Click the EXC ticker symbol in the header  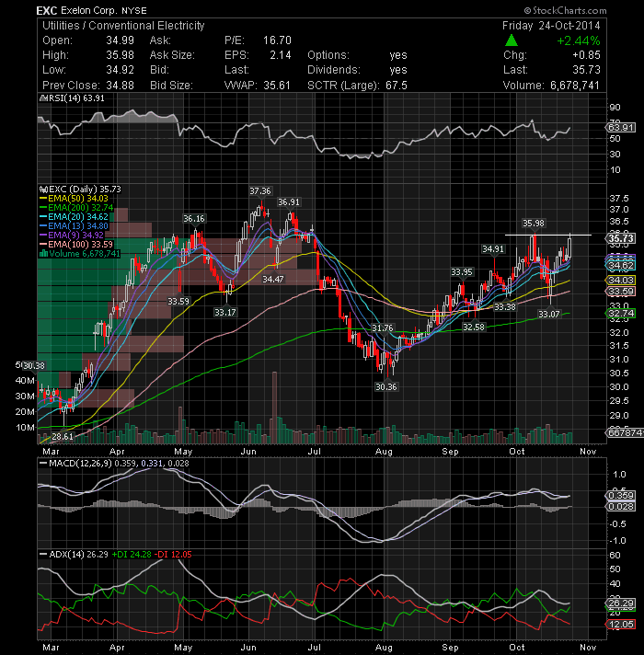click(46, 10)
